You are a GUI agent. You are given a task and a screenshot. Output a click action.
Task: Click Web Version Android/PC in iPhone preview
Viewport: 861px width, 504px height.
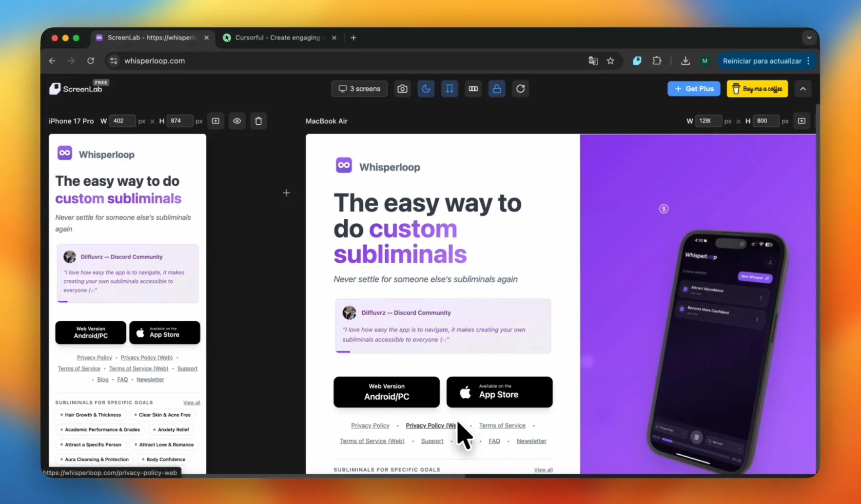tap(91, 332)
